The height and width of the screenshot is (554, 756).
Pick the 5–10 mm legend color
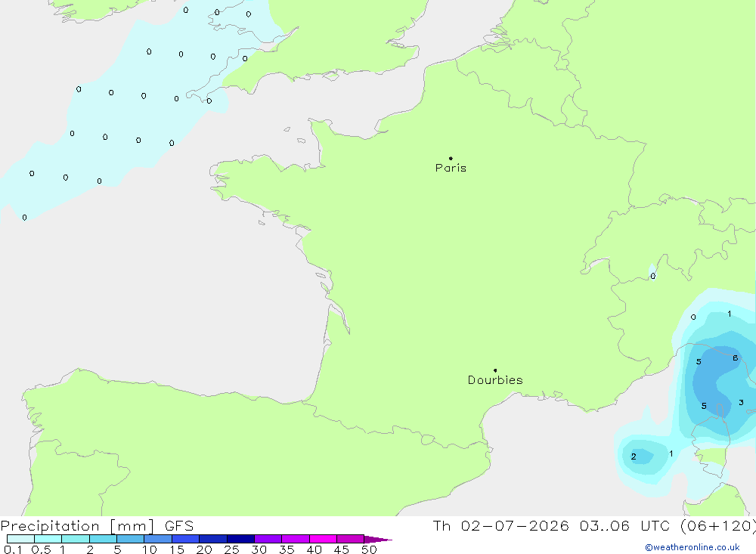click(131, 539)
